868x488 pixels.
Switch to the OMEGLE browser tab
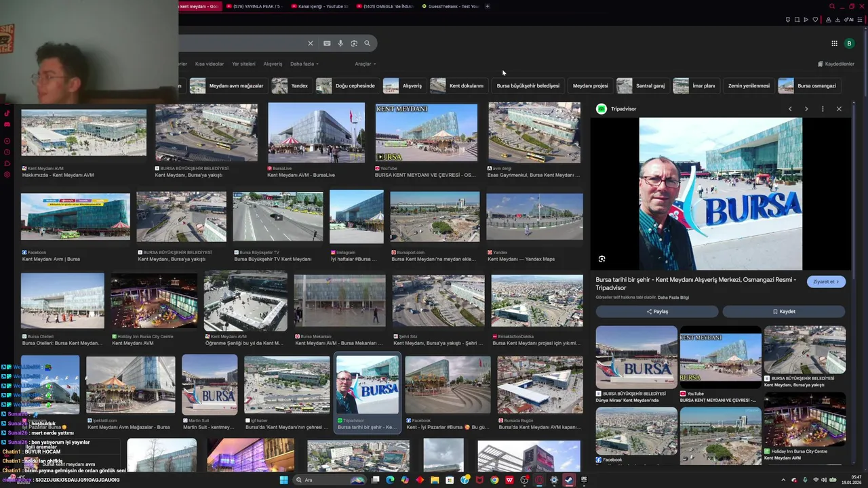click(x=384, y=6)
